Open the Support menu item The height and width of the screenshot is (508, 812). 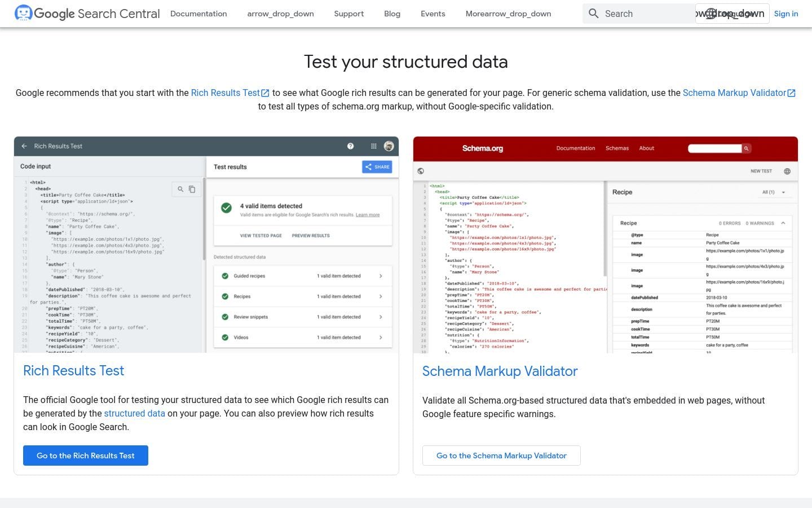click(348, 14)
